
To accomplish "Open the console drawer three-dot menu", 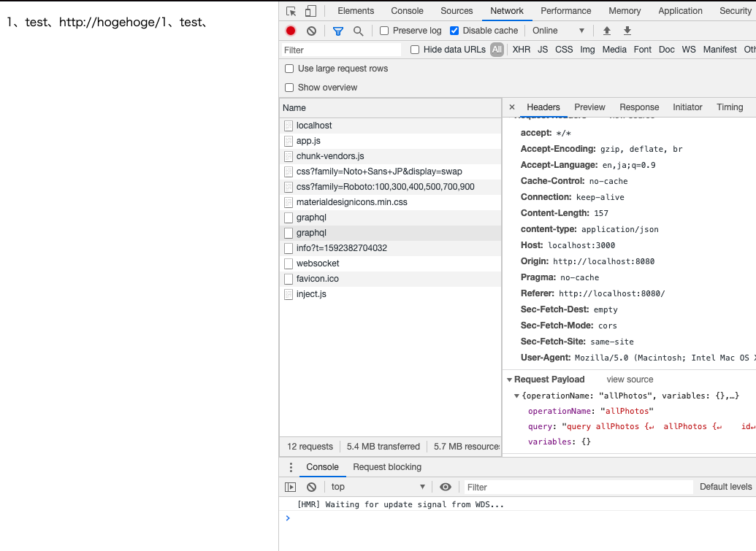I will pos(291,467).
